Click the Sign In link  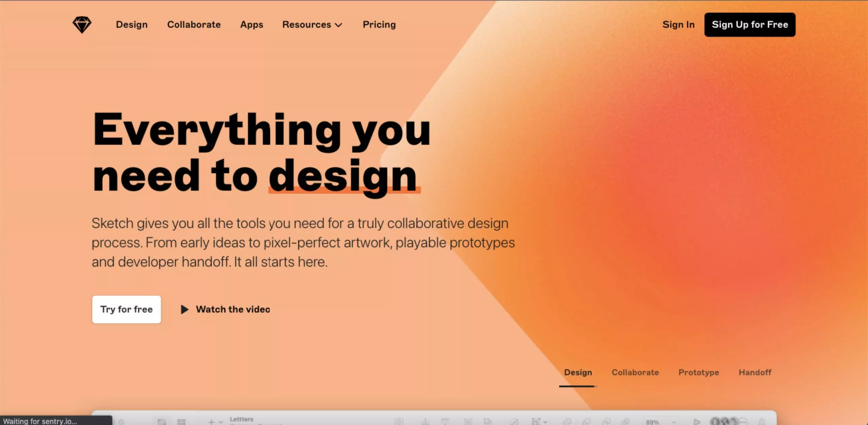click(x=678, y=25)
